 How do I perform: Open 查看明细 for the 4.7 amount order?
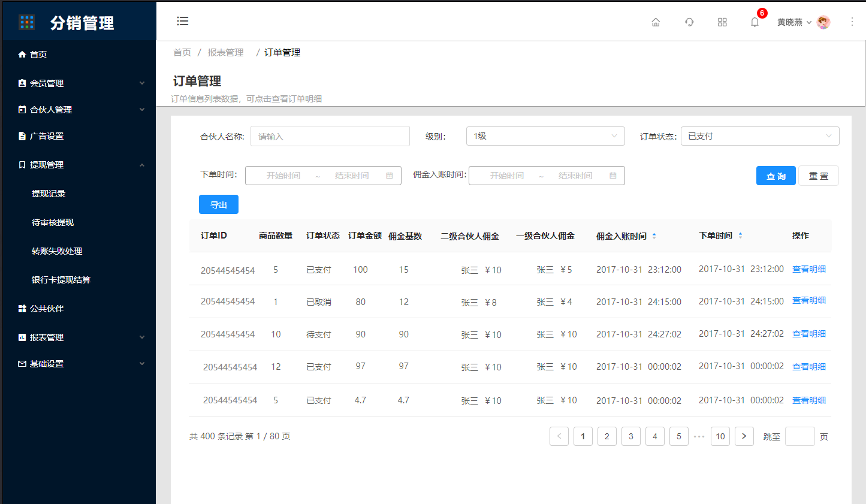point(809,400)
